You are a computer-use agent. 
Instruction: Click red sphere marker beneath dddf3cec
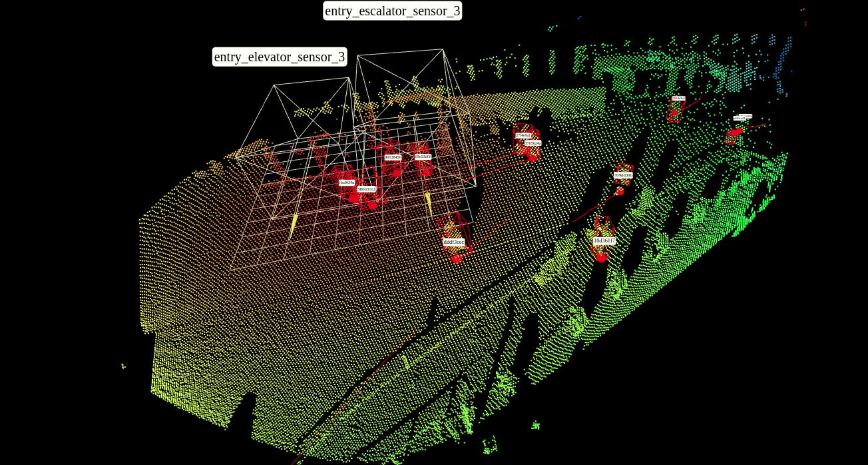(x=457, y=258)
